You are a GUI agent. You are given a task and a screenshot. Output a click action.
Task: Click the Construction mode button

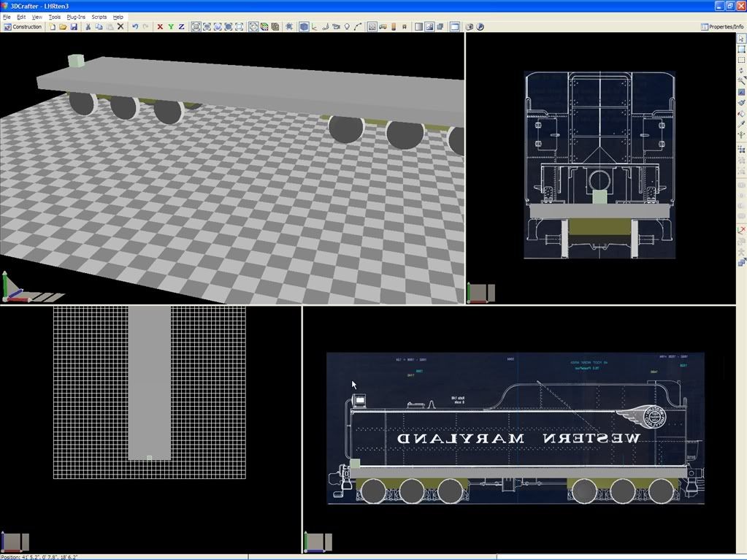pyautogui.click(x=23, y=27)
